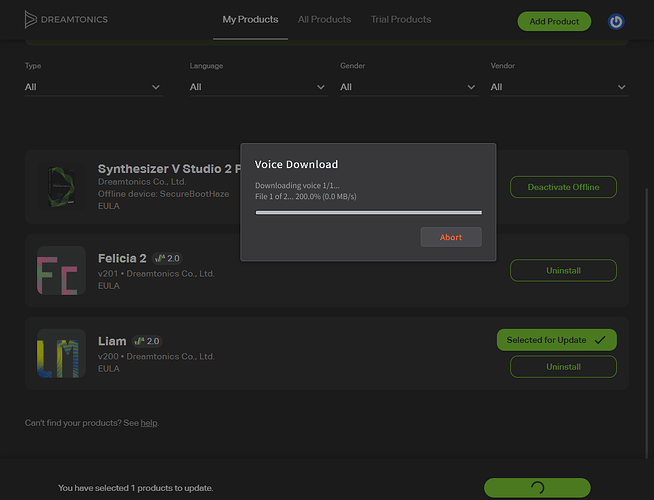Click the Add Product button
Image resolution: width=654 pixels, height=500 pixels.
click(x=554, y=21)
